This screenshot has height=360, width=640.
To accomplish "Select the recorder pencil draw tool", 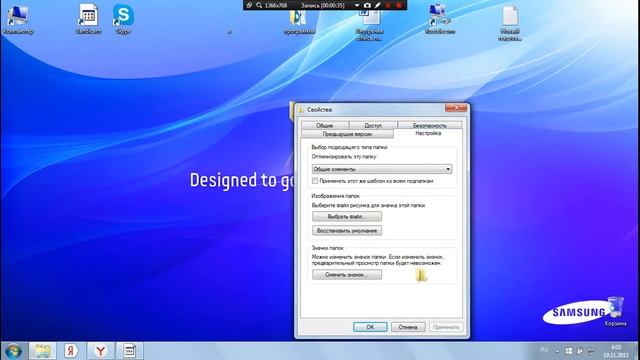I will tap(378, 5).
